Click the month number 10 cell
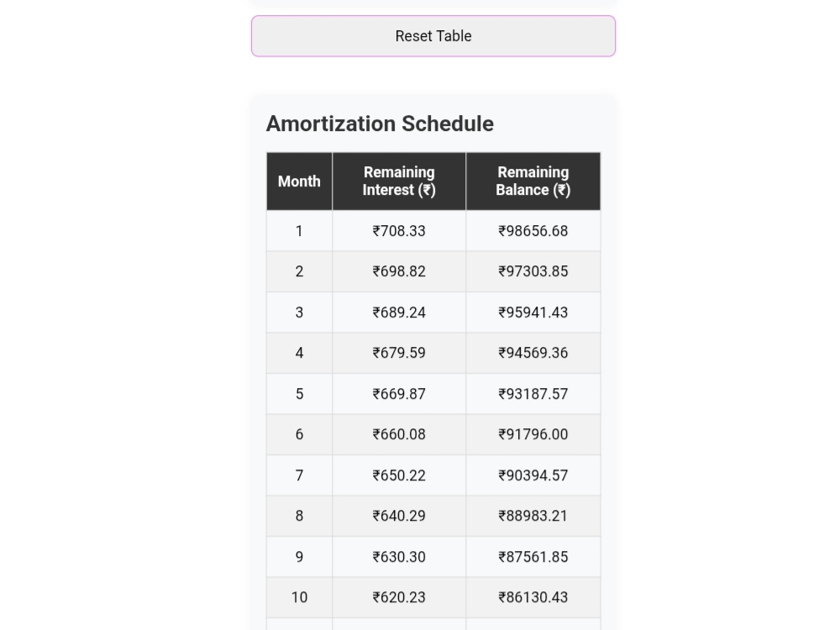 coord(300,597)
